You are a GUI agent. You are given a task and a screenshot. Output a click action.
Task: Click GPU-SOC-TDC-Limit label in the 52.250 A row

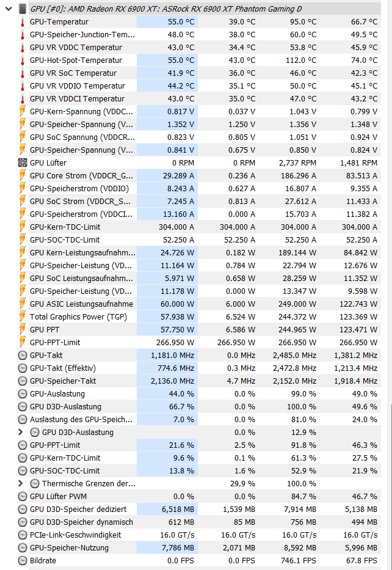[65, 240]
